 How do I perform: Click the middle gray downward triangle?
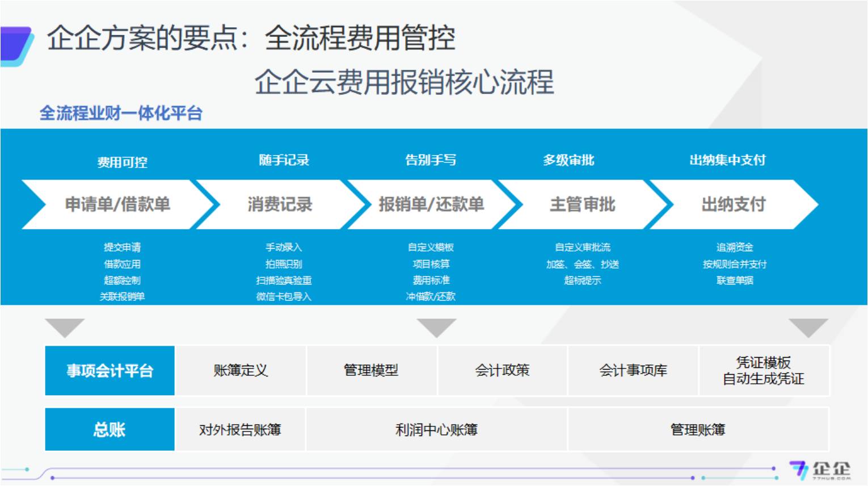(x=436, y=327)
